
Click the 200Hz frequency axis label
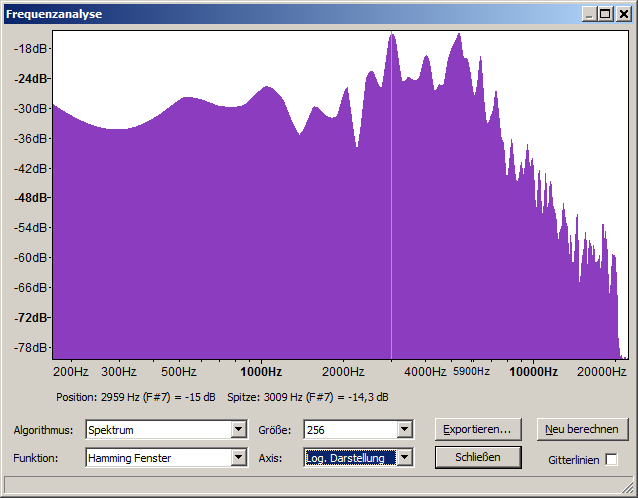pyautogui.click(x=71, y=371)
